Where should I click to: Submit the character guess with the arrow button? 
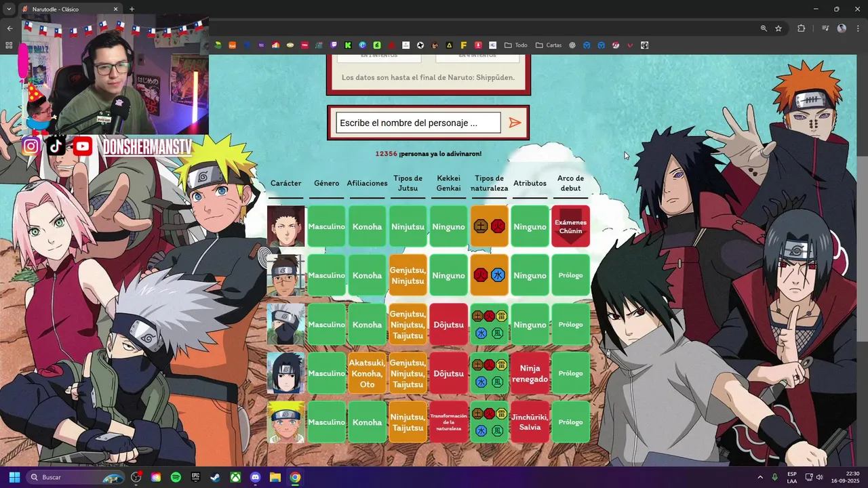pyautogui.click(x=515, y=123)
